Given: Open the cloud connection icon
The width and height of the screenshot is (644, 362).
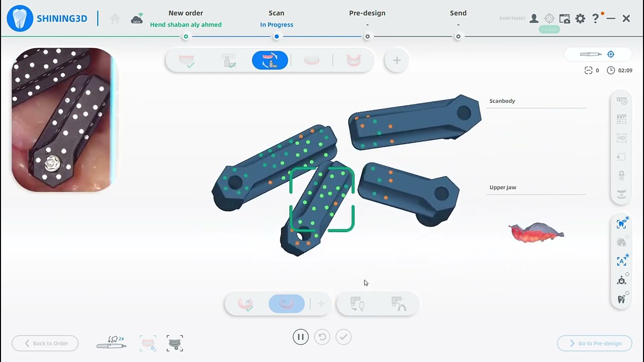Looking at the screenshot, I should (137, 19).
